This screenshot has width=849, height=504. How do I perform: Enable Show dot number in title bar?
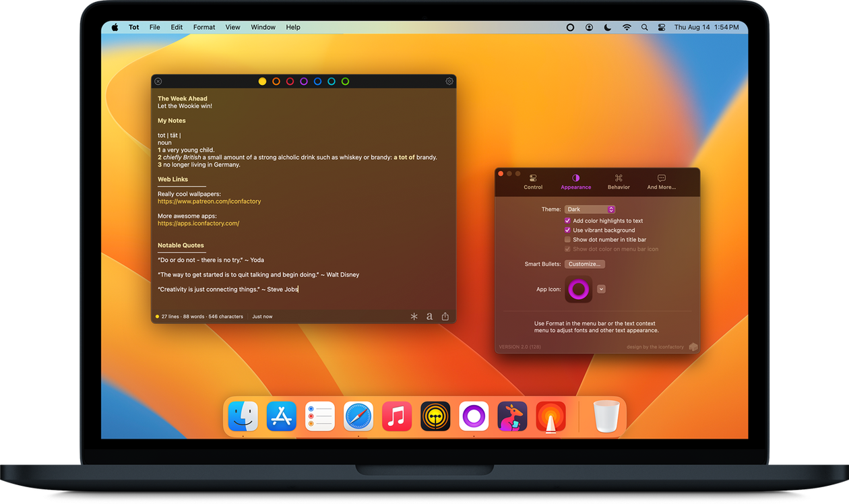point(567,240)
